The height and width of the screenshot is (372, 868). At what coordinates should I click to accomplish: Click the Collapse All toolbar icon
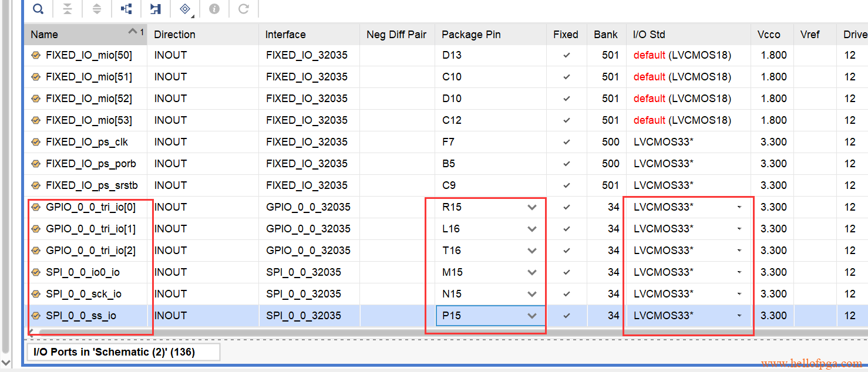point(68,9)
